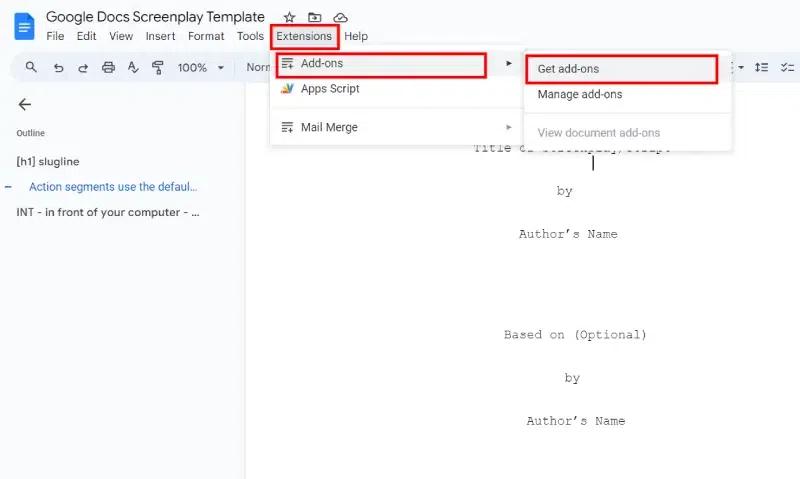Rename the document title

(x=155, y=17)
